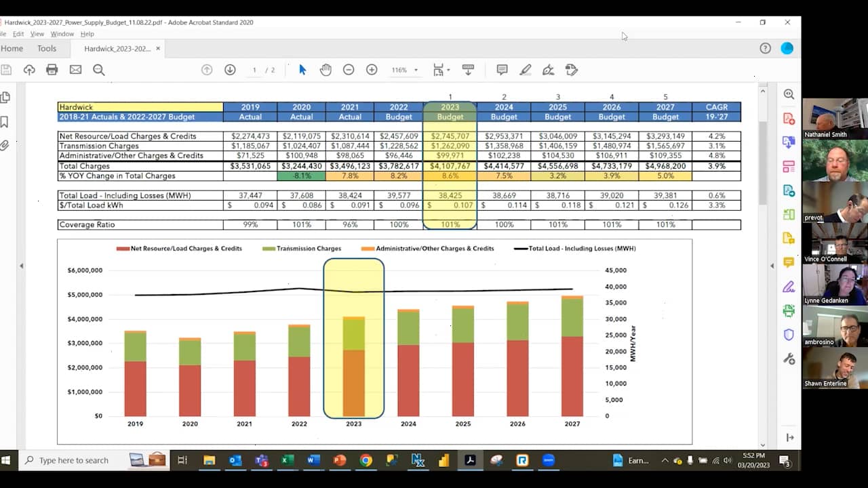Open the Edit menu
868x488 pixels.
[18, 34]
